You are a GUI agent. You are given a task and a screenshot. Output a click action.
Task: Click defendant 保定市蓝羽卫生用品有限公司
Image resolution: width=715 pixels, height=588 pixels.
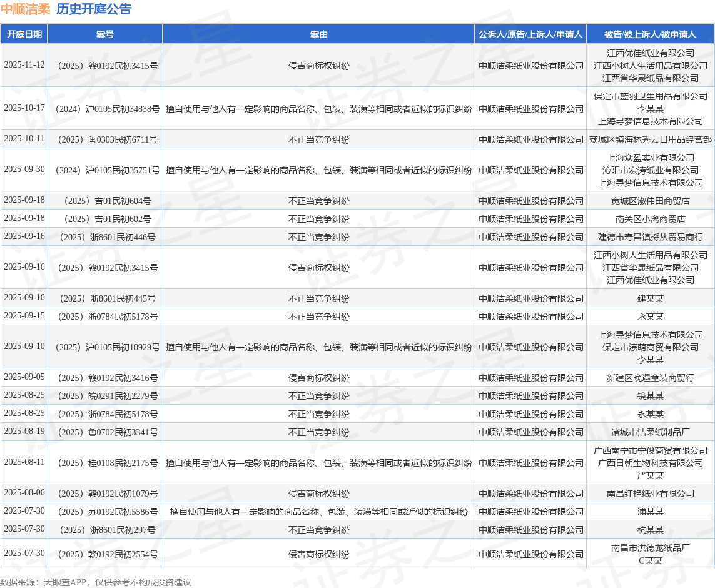[650, 96]
